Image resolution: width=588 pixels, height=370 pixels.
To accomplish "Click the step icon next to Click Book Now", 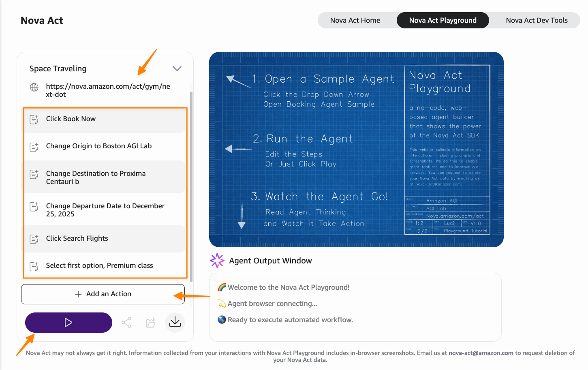I will tap(34, 119).
